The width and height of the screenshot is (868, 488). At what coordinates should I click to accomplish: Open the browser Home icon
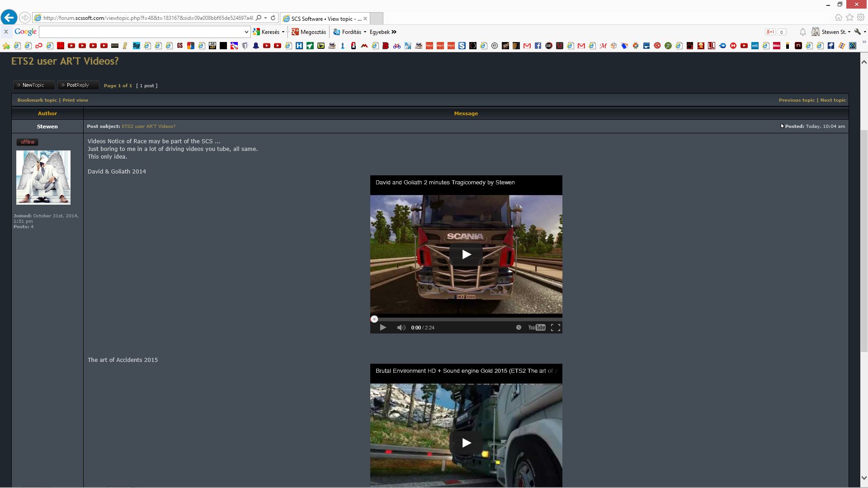click(839, 18)
